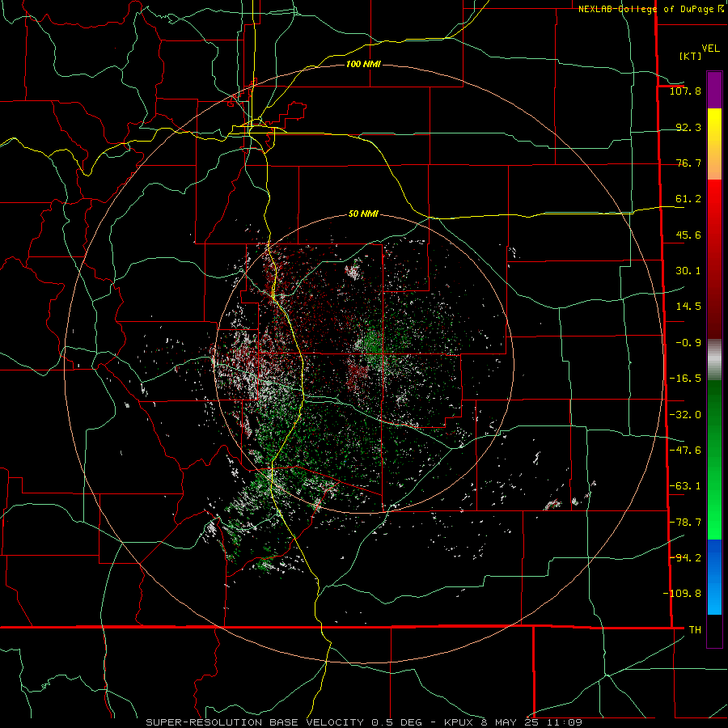Click the 45.6 scale value
Screen dimensions: 728x728
[x=688, y=235]
